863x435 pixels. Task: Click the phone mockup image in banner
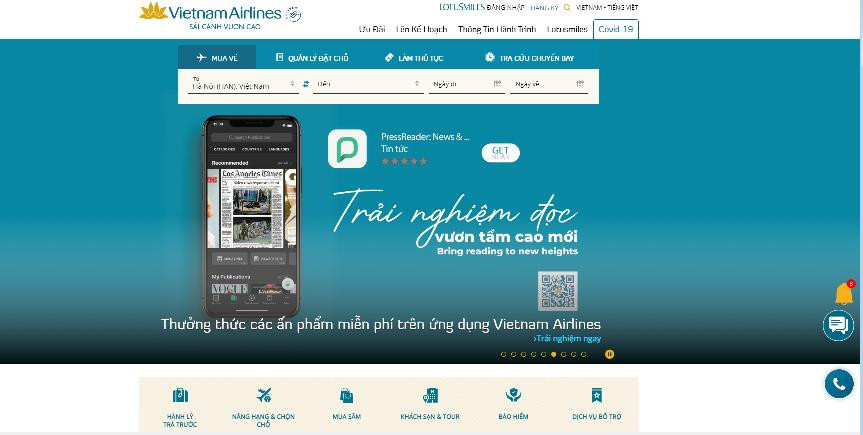(253, 215)
